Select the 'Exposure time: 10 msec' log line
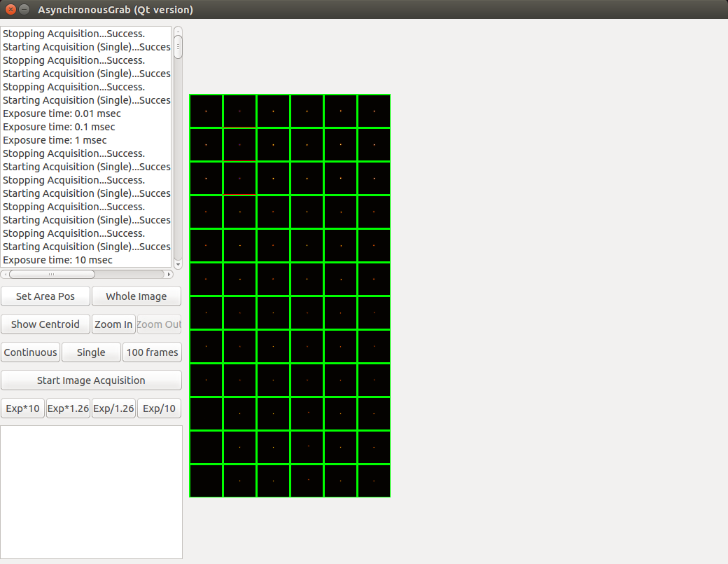This screenshot has height=564, width=728. point(57,260)
